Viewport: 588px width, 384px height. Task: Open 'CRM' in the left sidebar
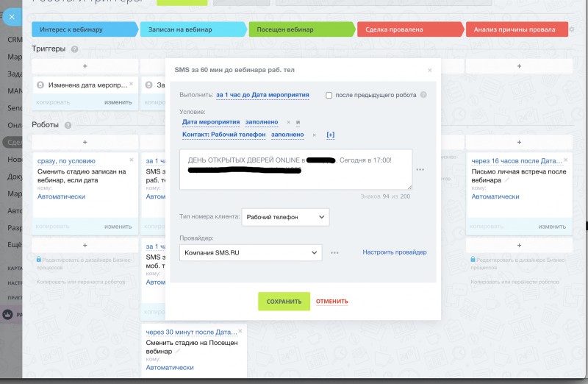(15, 40)
